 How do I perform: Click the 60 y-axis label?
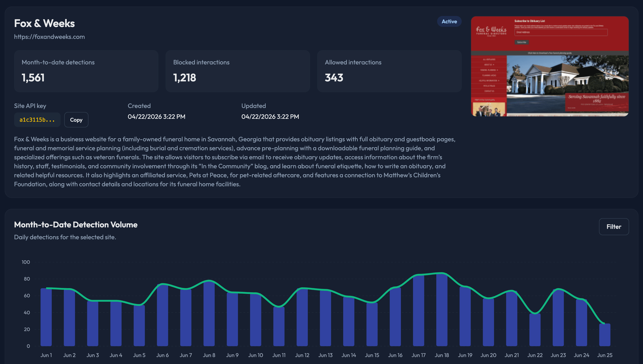point(27,295)
